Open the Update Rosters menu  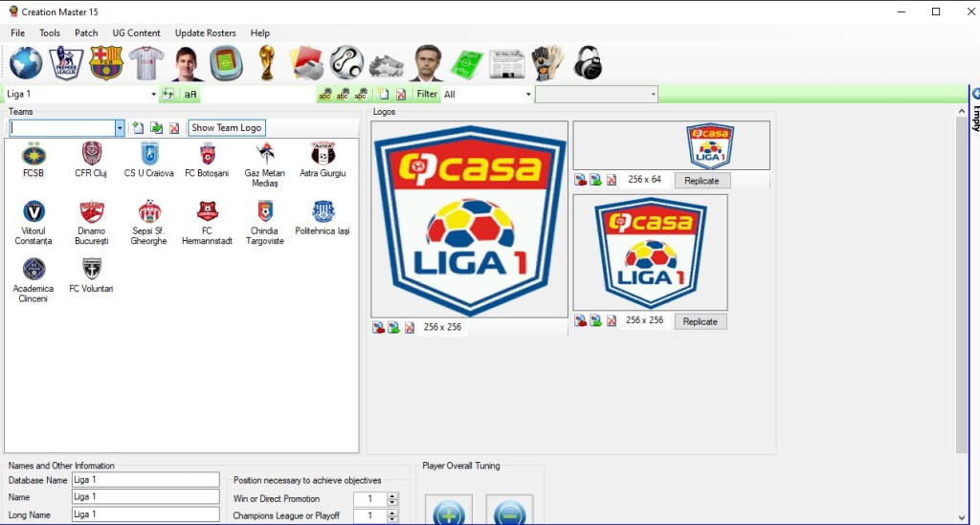click(x=205, y=33)
